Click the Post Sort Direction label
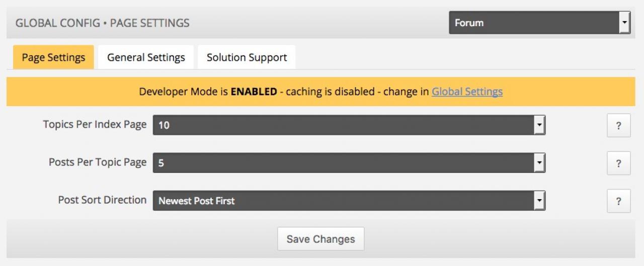The image size is (644, 266). [x=102, y=200]
